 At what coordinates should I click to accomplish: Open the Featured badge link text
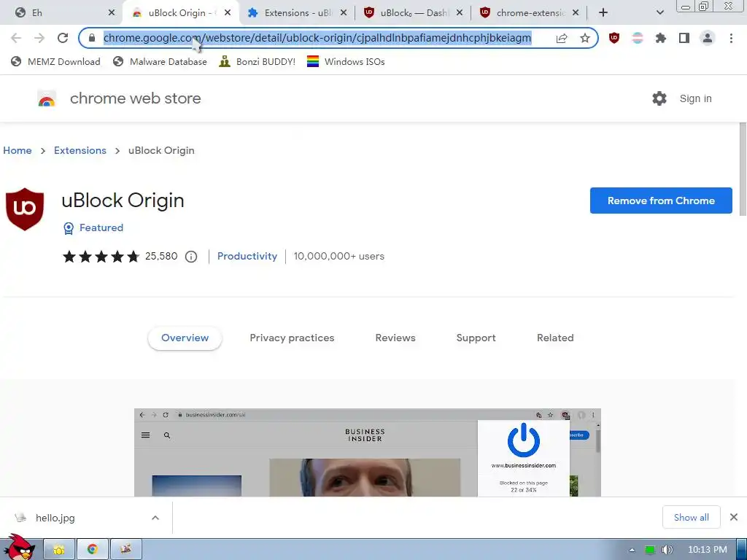tap(101, 228)
